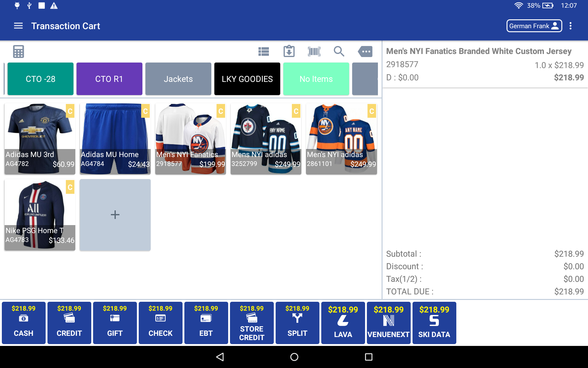The width and height of the screenshot is (588, 368).
Task: Add Adidas MU 3rd jersey to cart
Action: coord(40,139)
